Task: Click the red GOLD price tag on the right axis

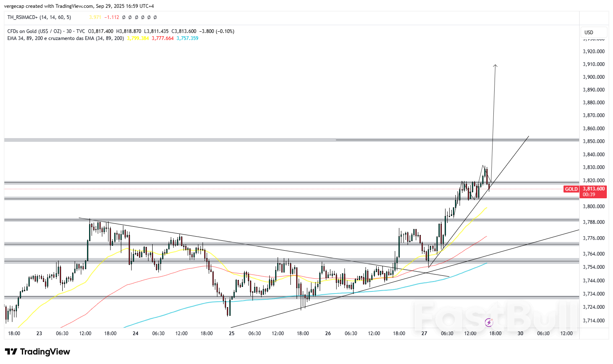Action: click(x=571, y=189)
